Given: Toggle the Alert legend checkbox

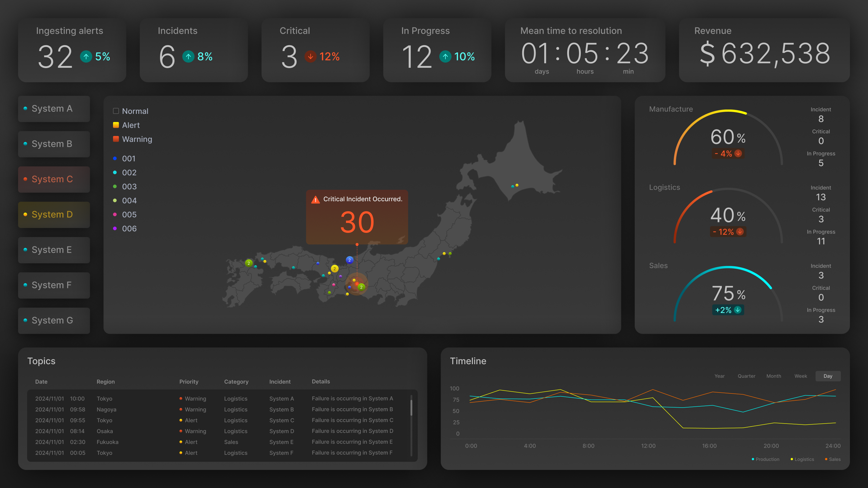Looking at the screenshot, I should pyautogui.click(x=116, y=125).
